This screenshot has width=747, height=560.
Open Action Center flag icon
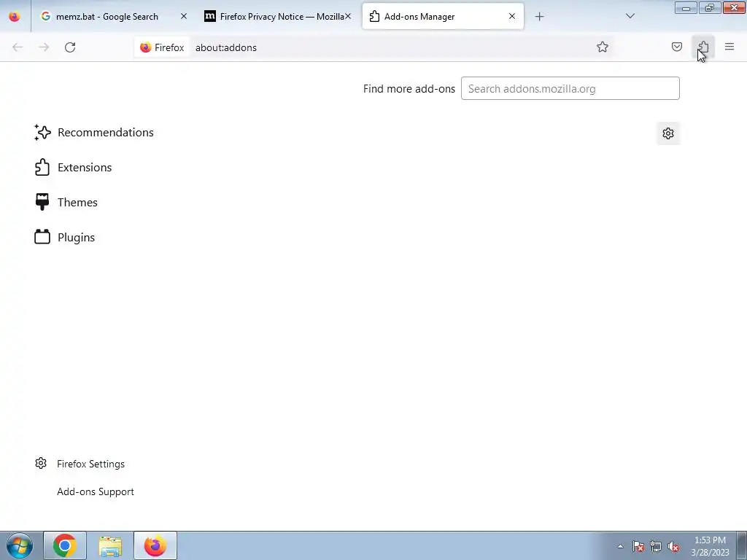pyautogui.click(x=638, y=547)
